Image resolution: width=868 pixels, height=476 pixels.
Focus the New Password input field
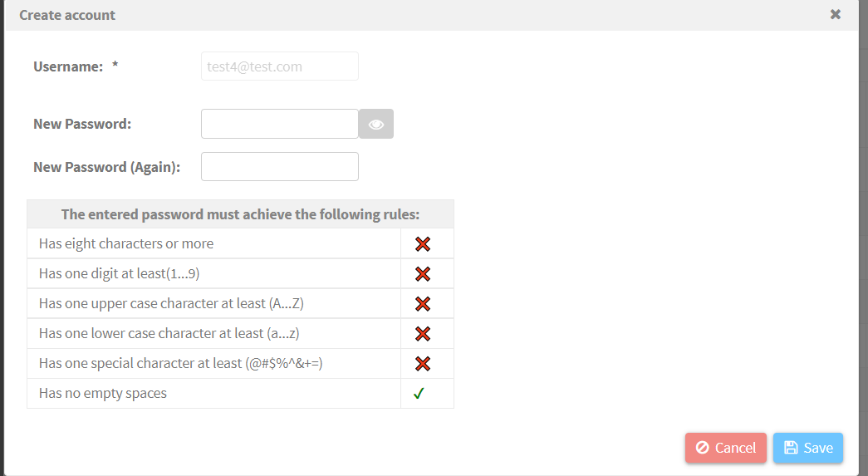point(280,124)
